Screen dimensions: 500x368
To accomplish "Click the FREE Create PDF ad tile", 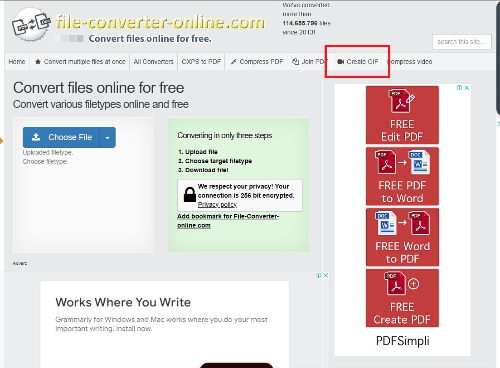I will 402,298.
